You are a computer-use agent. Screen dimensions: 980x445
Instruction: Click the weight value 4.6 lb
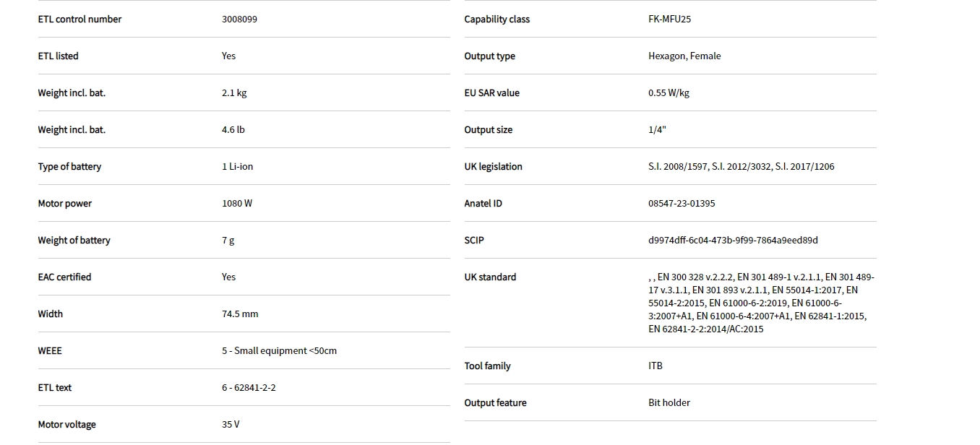click(x=233, y=130)
